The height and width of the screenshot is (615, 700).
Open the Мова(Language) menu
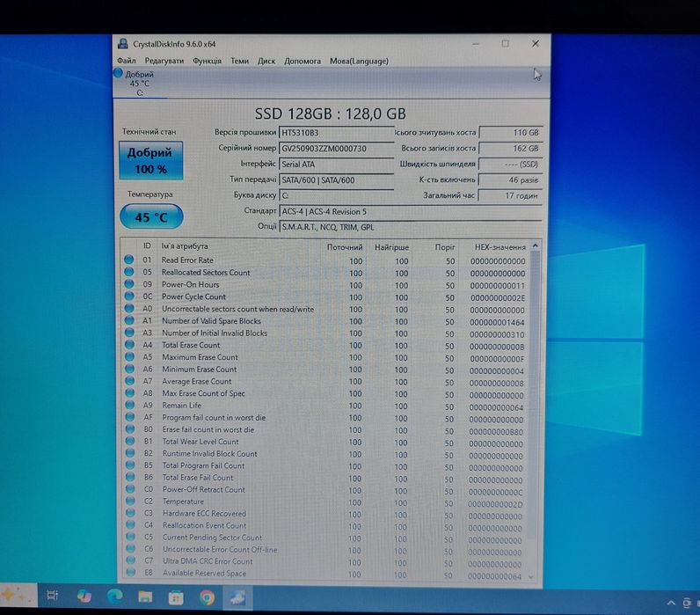coord(359,61)
